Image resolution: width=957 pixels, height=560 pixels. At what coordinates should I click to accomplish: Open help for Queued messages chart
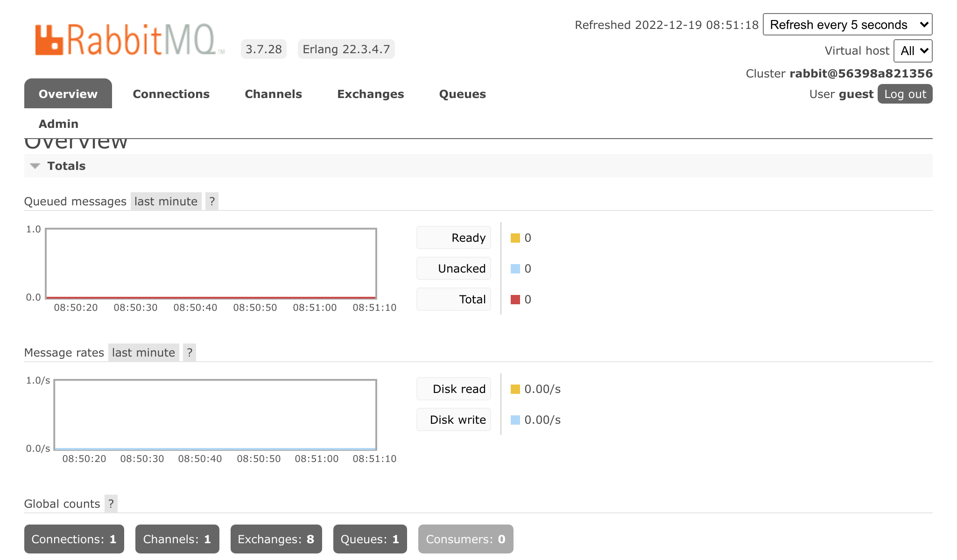(212, 201)
